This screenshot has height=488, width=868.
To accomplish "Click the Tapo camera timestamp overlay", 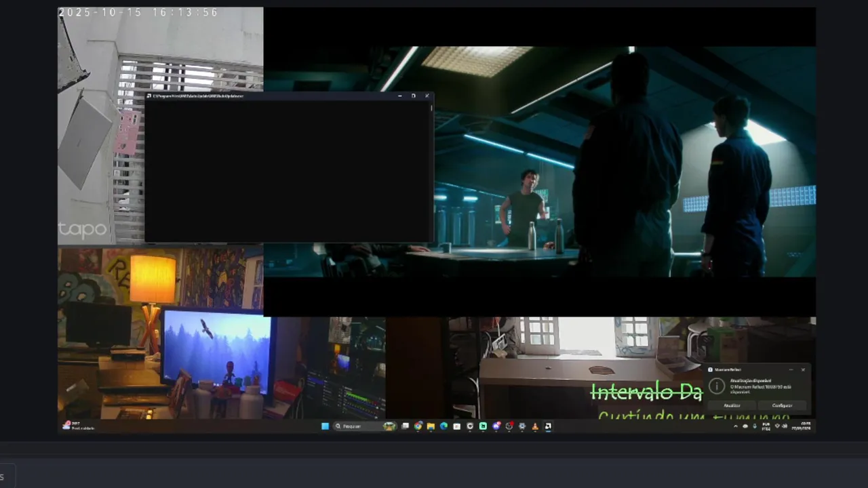I will (x=138, y=12).
